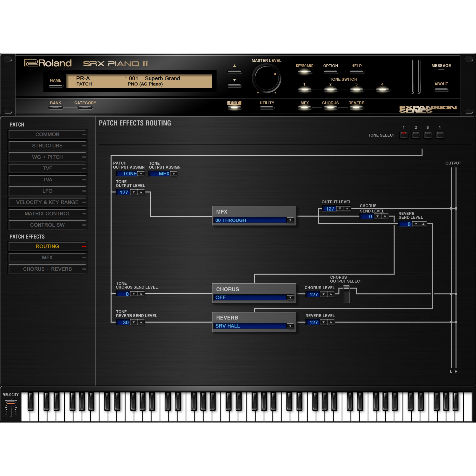This screenshot has width=476, height=476.
Task: Click the UTILITY button
Action: tap(267, 108)
